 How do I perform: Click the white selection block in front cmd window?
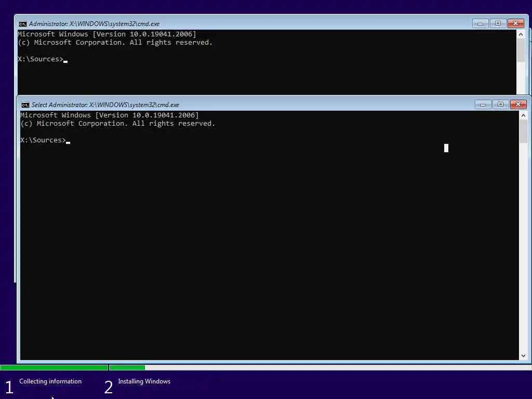(446, 148)
